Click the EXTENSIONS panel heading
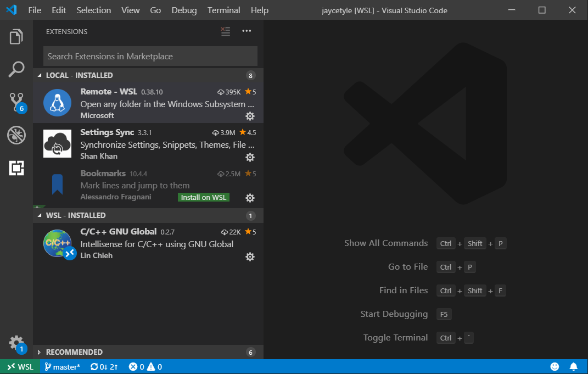The image size is (588, 374). click(x=67, y=31)
